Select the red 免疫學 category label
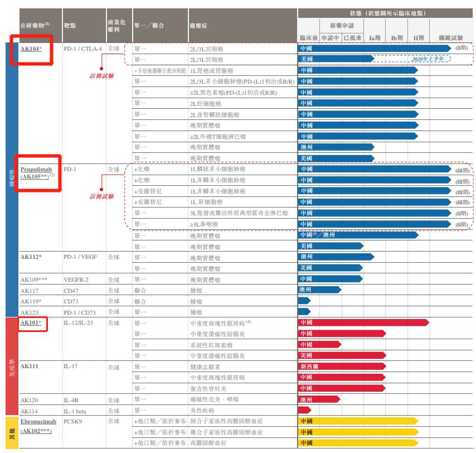The image size is (476, 453). point(12,367)
